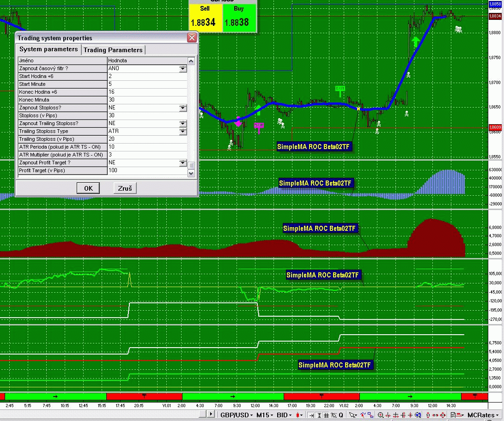Open the BID price type dropdown

[284, 415]
